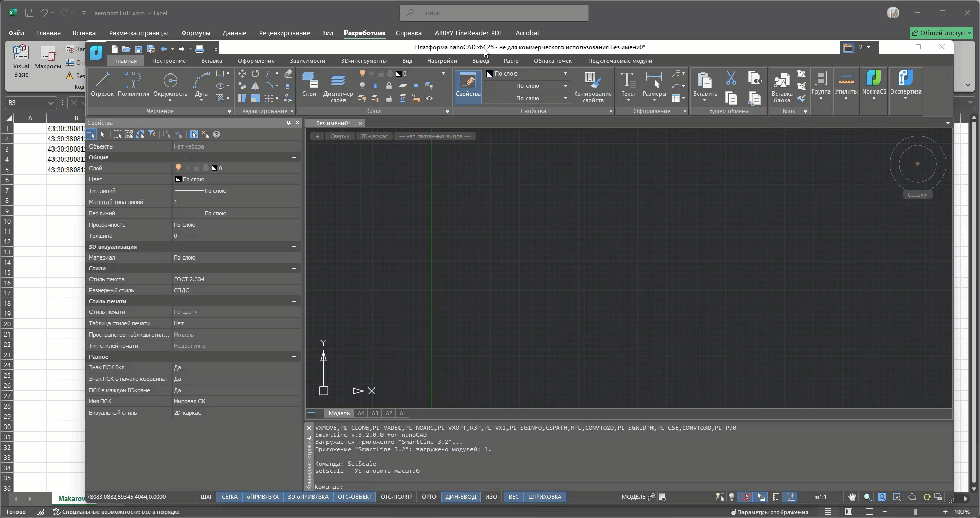Image resolution: width=980 pixels, height=518 pixels.
Task: Click the Mirror tool icon
Action: (255, 86)
